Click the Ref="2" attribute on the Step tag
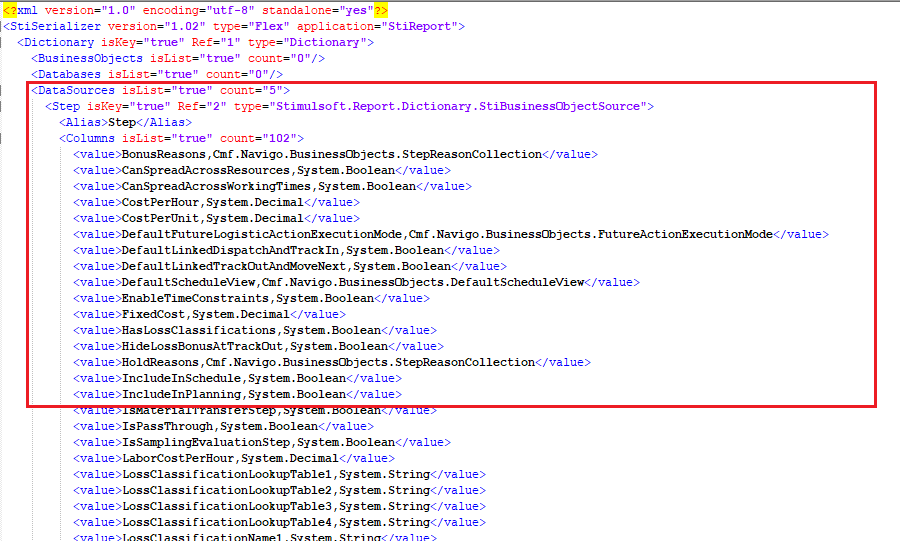Screen dimensions: 900x541 coord(202,107)
